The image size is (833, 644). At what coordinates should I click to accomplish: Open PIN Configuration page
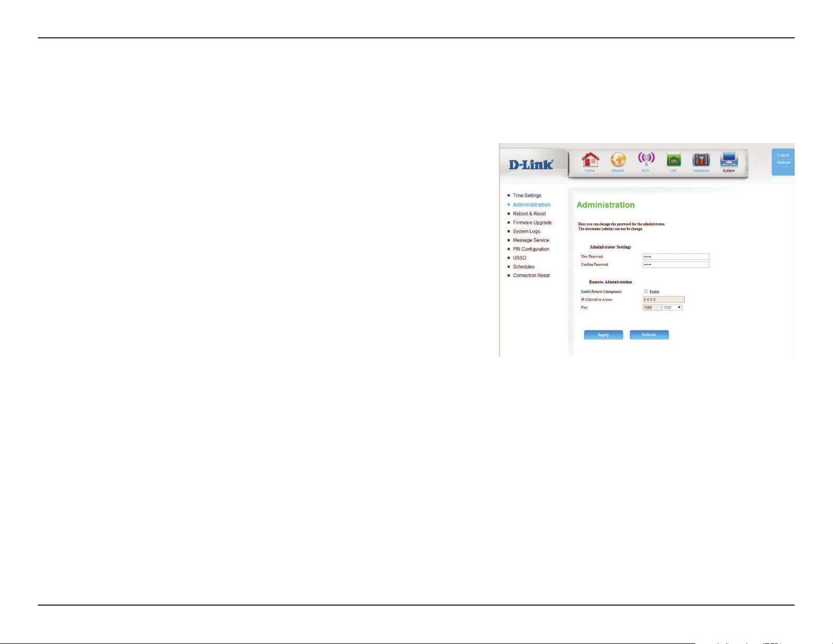531,249
